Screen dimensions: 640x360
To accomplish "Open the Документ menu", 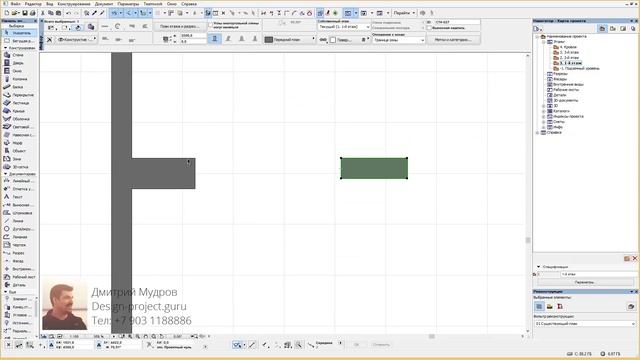I will coord(104,4).
